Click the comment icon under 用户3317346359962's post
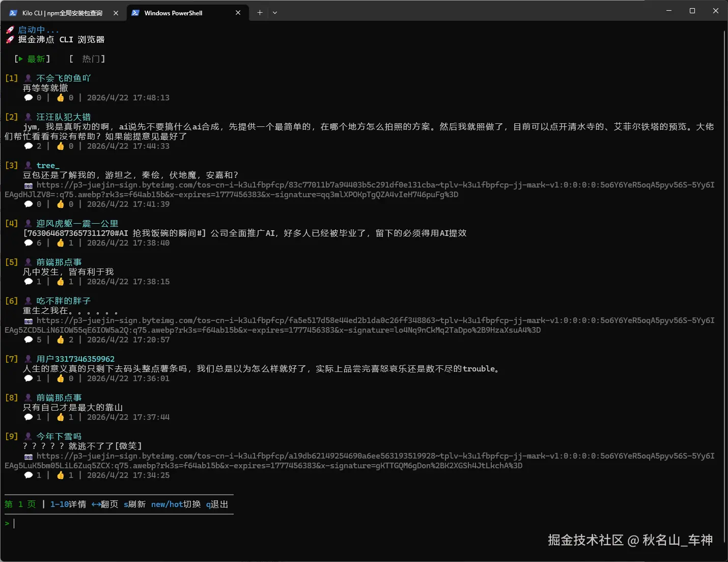Image resolution: width=728 pixels, height=562 pixels. (x=29, y=378)
